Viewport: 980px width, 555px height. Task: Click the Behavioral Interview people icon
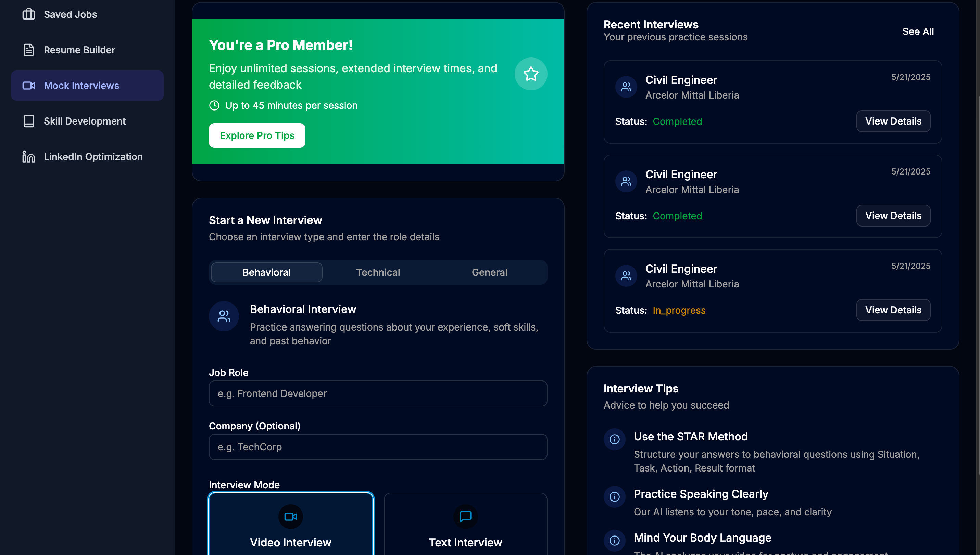(x=224, y=315)
